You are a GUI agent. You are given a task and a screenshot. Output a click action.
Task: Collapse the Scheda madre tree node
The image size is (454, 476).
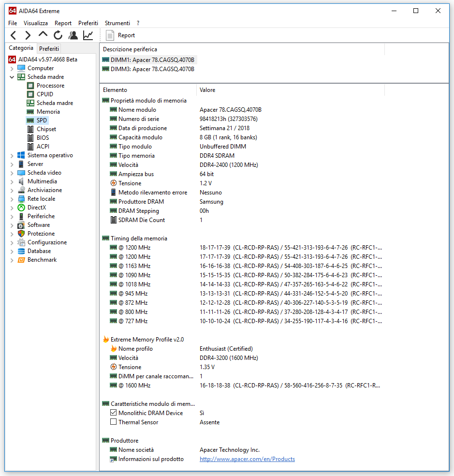(x=12, y=77)
